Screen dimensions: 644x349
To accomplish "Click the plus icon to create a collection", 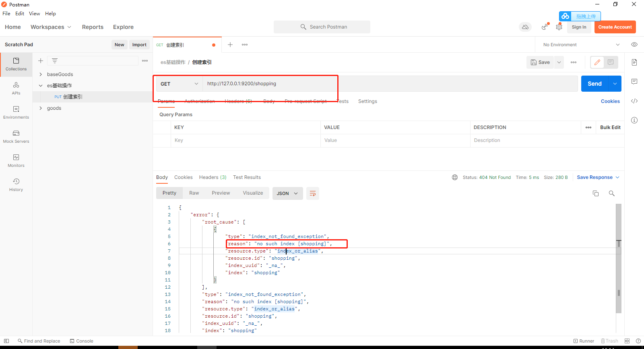I will click(x=41, y=61).
